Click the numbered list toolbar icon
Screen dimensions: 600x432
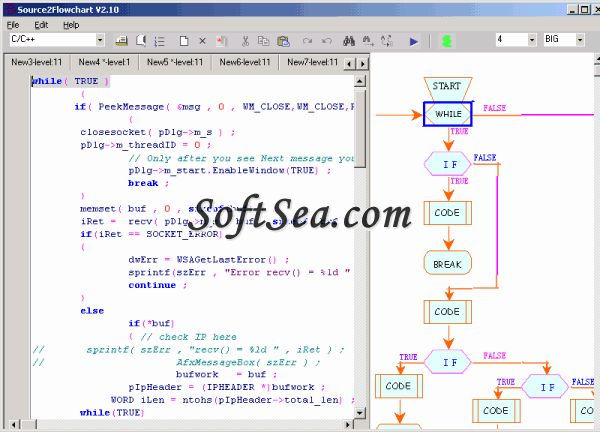pyautogui.click(x=159, y=41)
